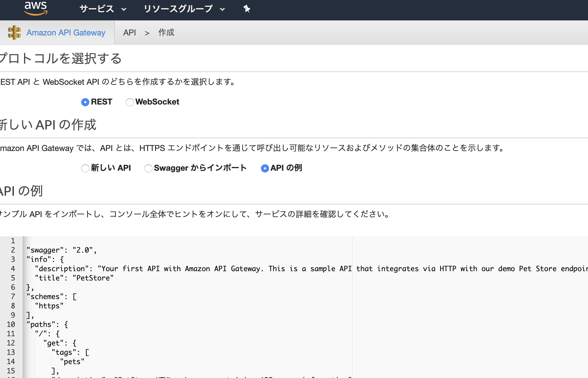Viewport: 588px width, 378px height.
Task: Select the WebSocket protocol radio button
Action: click(130, 102)
